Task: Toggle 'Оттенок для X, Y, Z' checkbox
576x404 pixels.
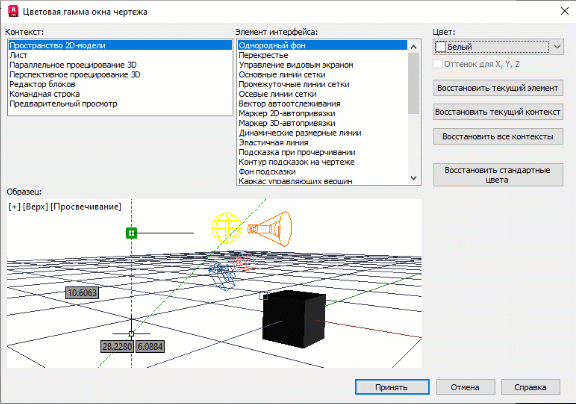Action: [438, 64]
